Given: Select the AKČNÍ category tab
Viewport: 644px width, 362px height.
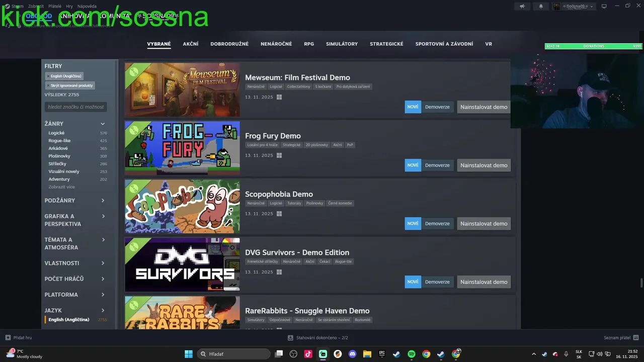Looking at the screenshot, I should click(x=191, y=44).
